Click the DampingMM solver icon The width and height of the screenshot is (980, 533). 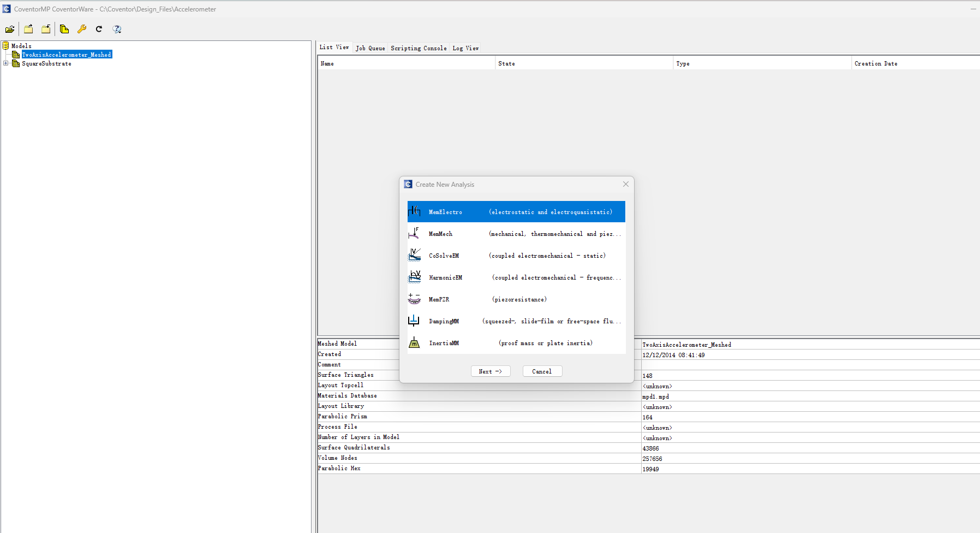pos(414,321)
